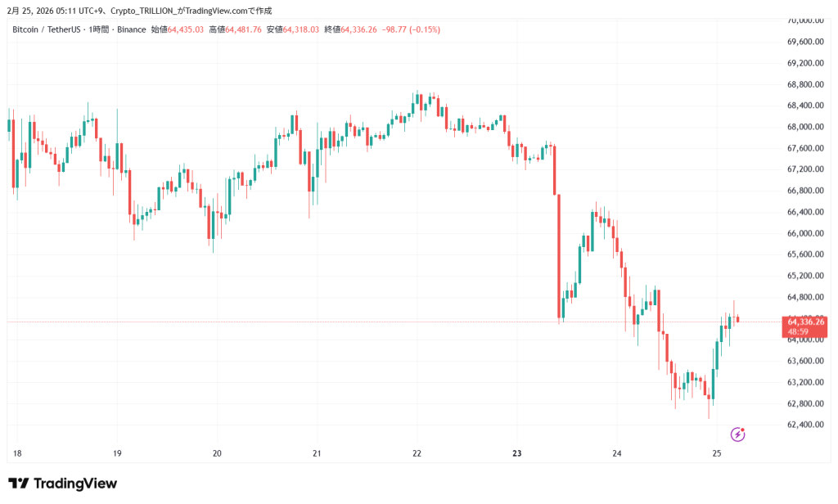This screenshot has height=504, width=838.
Task: Click date 25 on the time axis
Action: pyautogui.click(x=717, y=453)
